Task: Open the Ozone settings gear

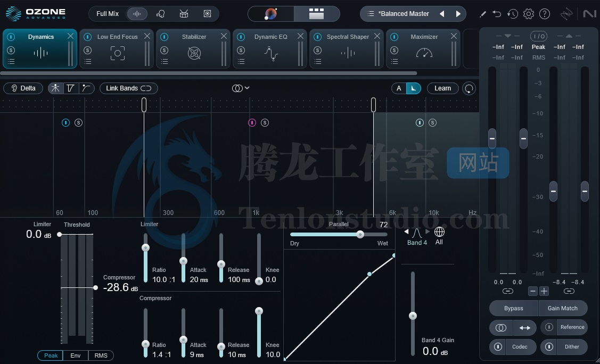Action: (x=529, y=14)
